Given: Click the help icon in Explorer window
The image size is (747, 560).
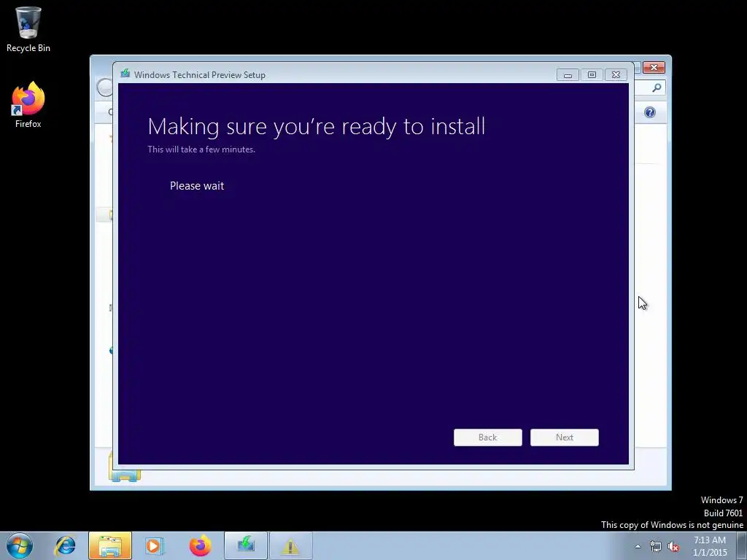Looking at the screenshot, I should click(650, 112).
